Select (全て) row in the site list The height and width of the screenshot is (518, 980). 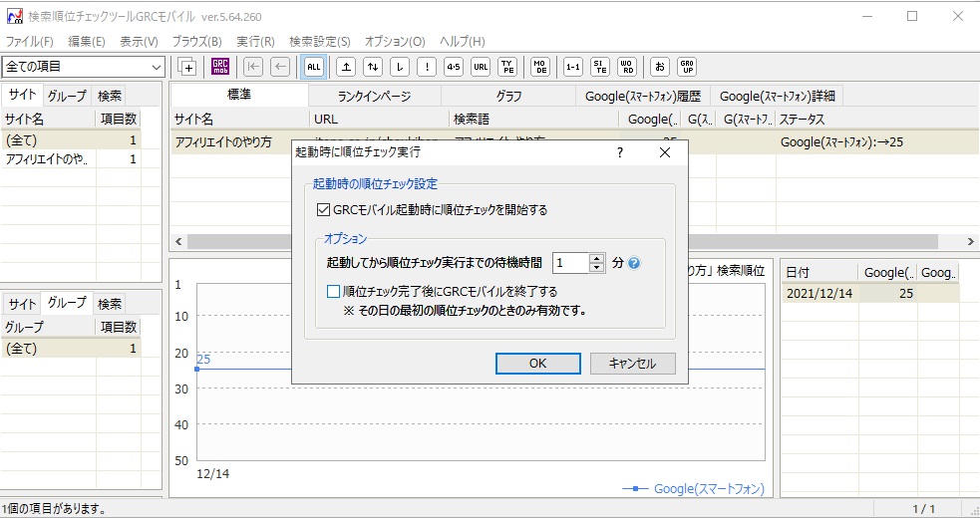pyautogui.click(x=71, y=140)
